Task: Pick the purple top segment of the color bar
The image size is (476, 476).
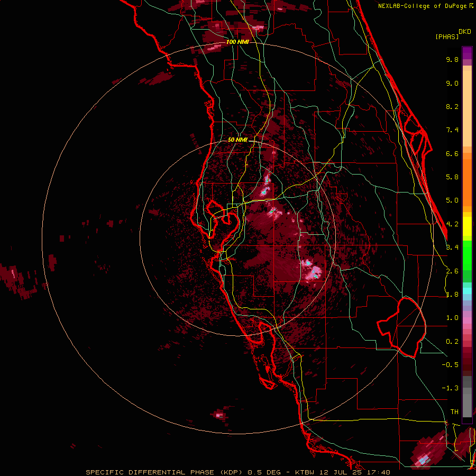Action: pyautogui.click(x=467, y=53)
